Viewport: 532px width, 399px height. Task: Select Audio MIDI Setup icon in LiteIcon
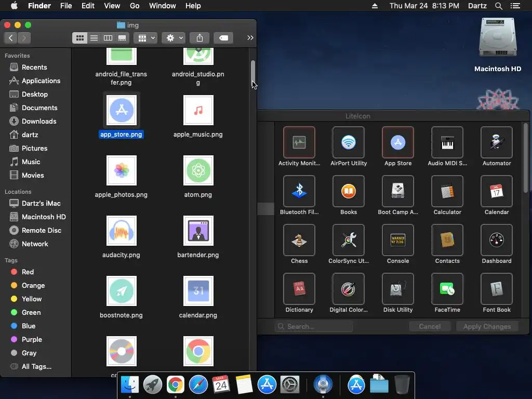point(447,142)
